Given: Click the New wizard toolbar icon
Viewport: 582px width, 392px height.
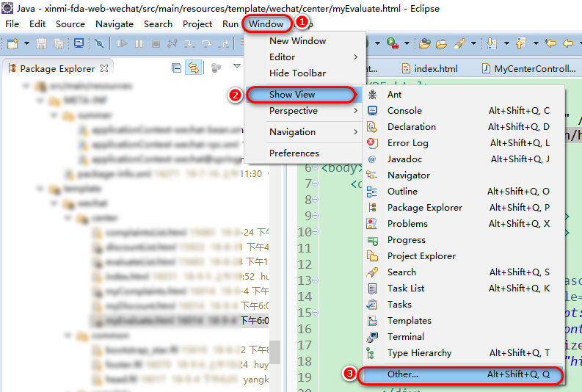Looking at the screenshot, I should (x=12, y=44).
